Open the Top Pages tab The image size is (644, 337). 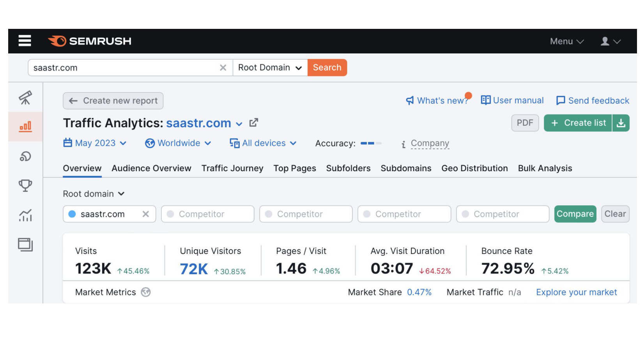pyautogui.click(x=295, y=168)
